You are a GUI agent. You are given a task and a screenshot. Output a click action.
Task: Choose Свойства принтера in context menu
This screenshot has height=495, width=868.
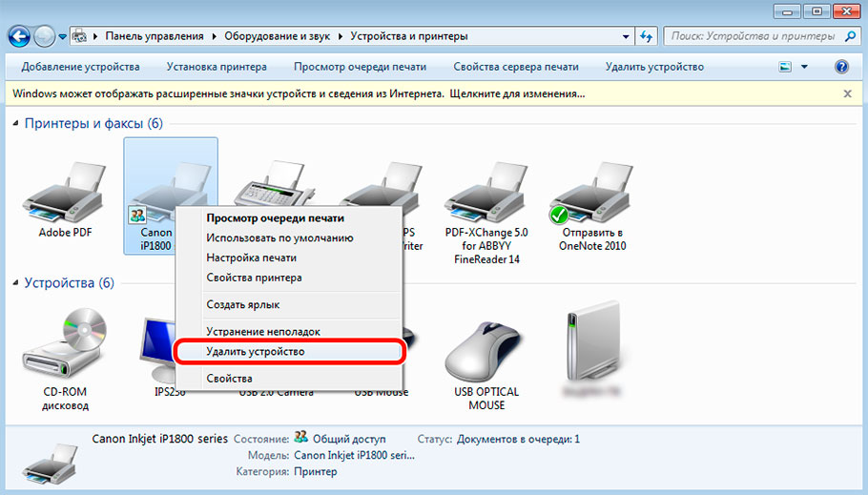[x=254, y=278]
